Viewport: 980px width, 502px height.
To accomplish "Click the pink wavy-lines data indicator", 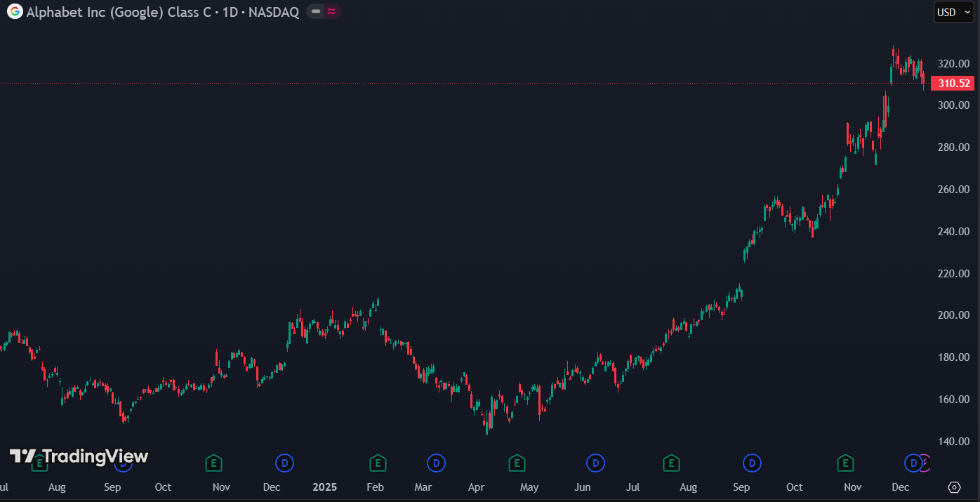I will (x=332, y=12).
